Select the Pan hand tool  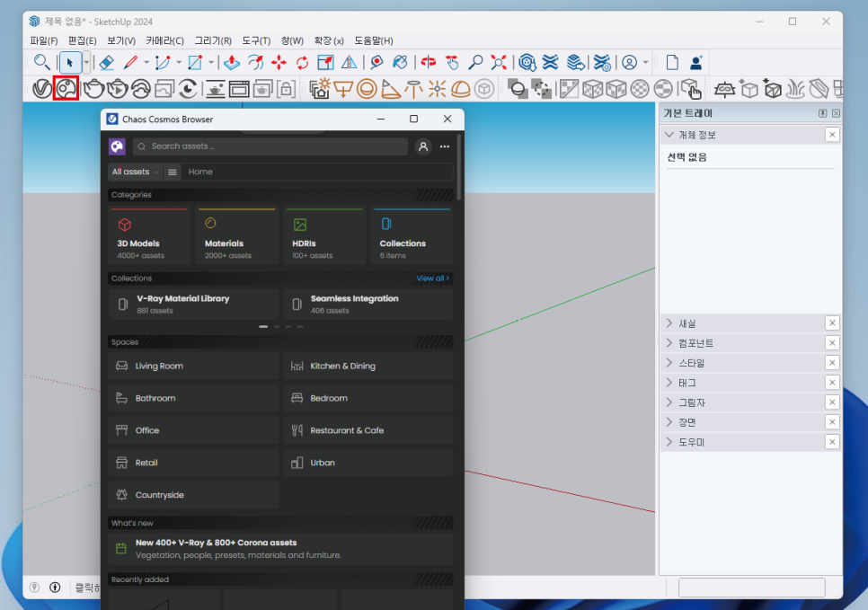pos(452,63)
